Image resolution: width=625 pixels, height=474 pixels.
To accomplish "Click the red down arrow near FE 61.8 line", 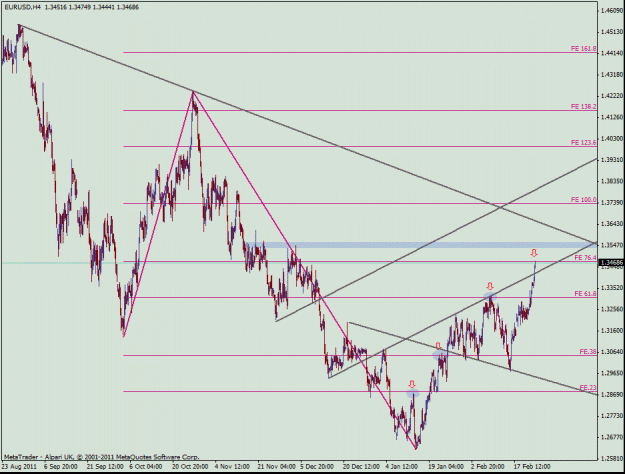I will click(x=490, y=286).
